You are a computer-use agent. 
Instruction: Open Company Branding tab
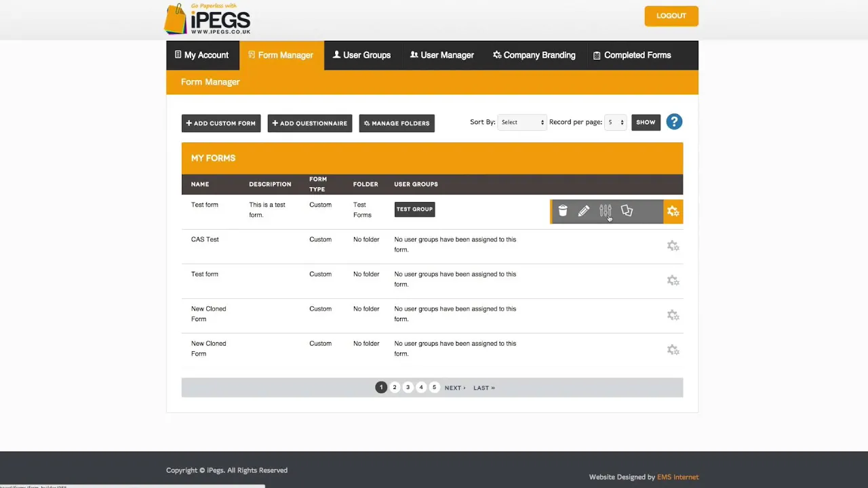pos(534,55)
